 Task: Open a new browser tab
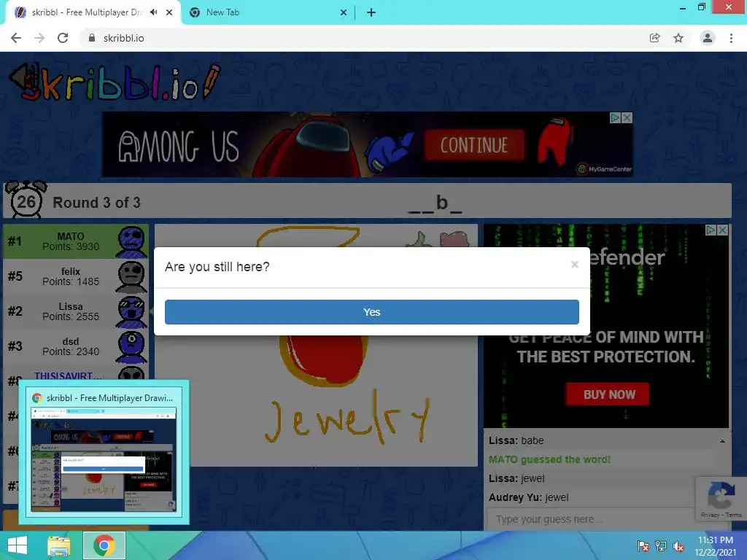coord(371,12)
